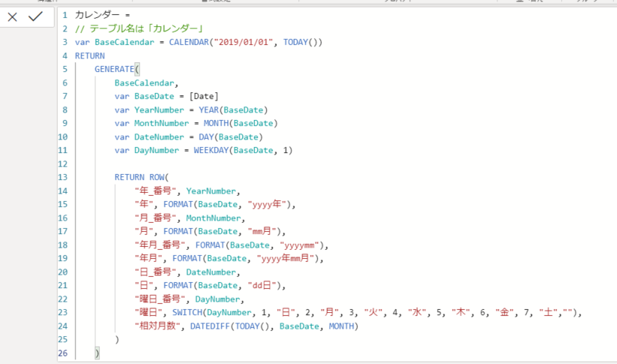
Task: Click the YEAR function on line 8
Action: 209,110
